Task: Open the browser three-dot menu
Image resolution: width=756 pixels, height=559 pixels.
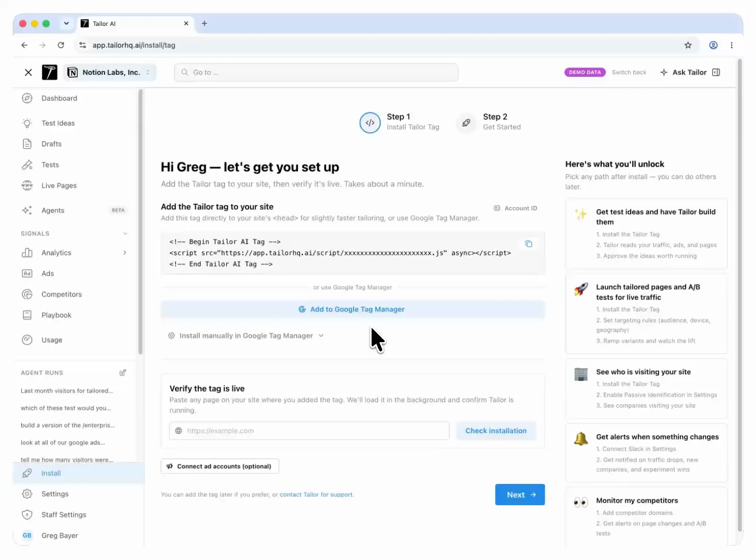Action: pos(732,45)
